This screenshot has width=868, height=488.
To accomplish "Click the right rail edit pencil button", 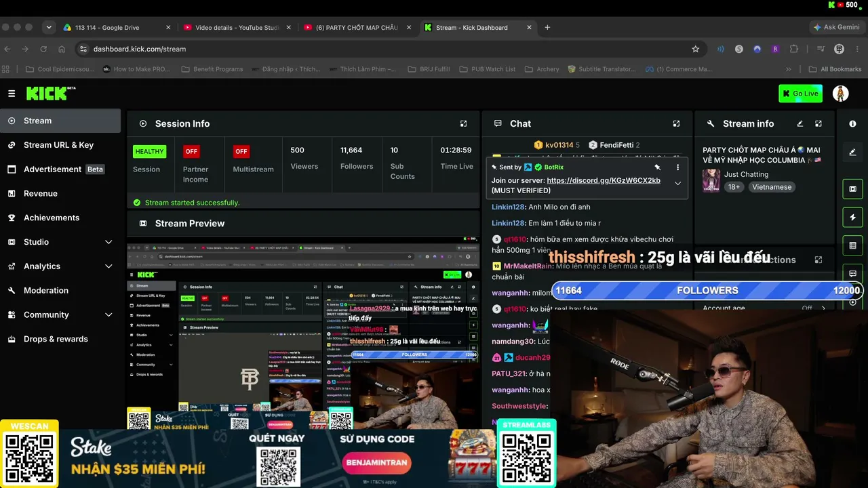I will pyautogui.click(x=852, y=152).
